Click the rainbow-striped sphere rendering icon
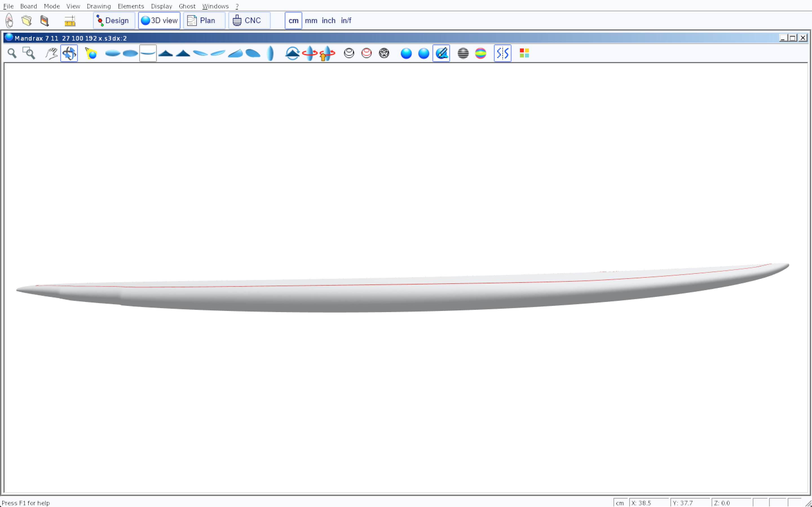Screen dimensions: 812x507 click(x=480, y=53)
